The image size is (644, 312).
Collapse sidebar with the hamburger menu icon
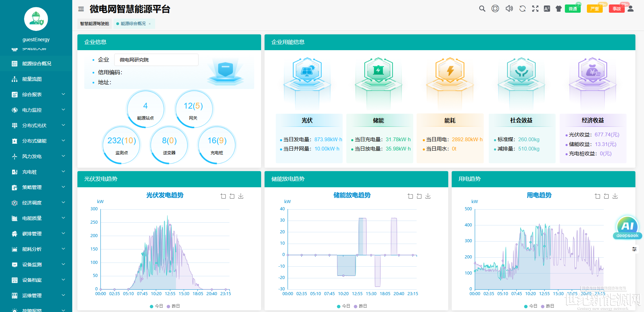(81, 9)
